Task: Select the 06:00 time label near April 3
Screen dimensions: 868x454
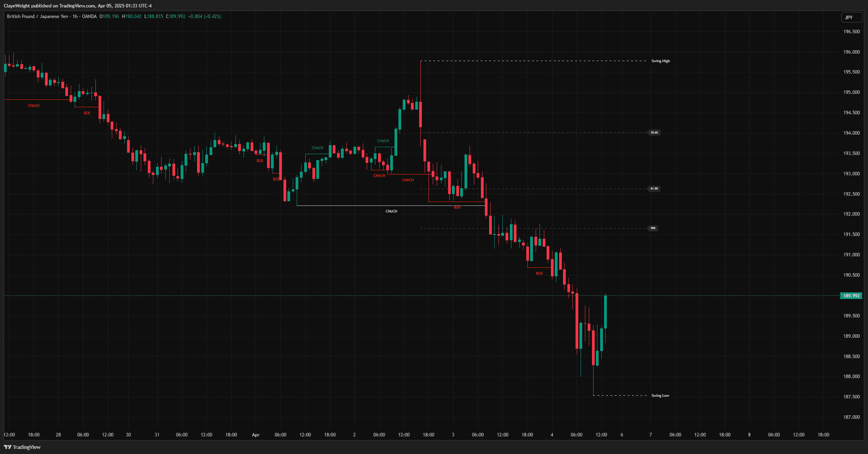Action: tap(478, 434)
